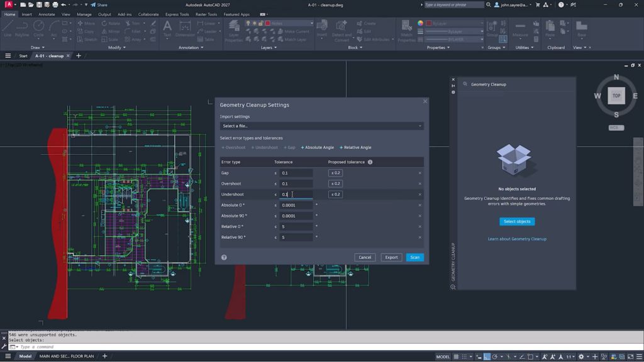The height and width of the screenshot is (362, 644).
Task: Click the help question mark in Cleanup Settings dialog
Action: point(224,257)
